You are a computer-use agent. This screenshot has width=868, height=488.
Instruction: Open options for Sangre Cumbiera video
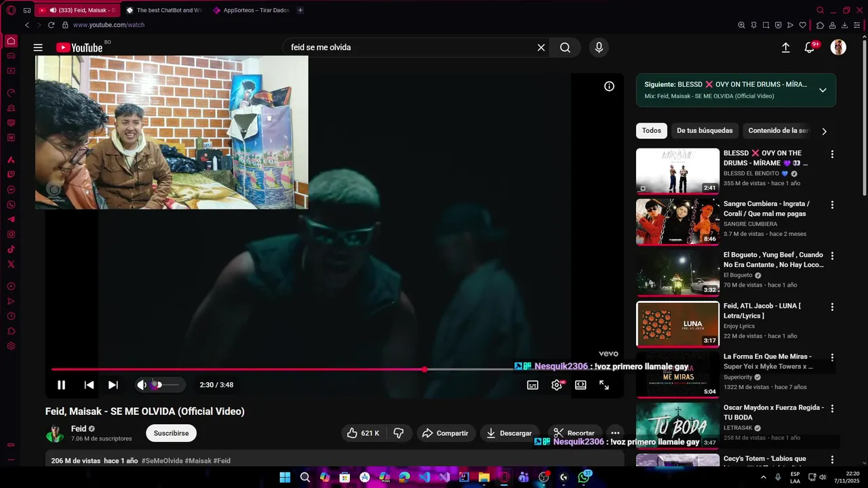(x=832, y=205)
